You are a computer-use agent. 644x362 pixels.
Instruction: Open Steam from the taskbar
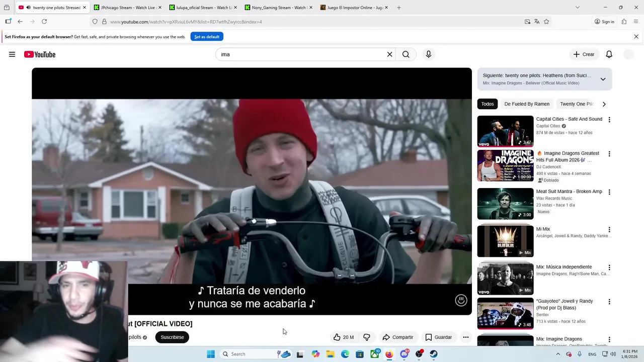434,354
